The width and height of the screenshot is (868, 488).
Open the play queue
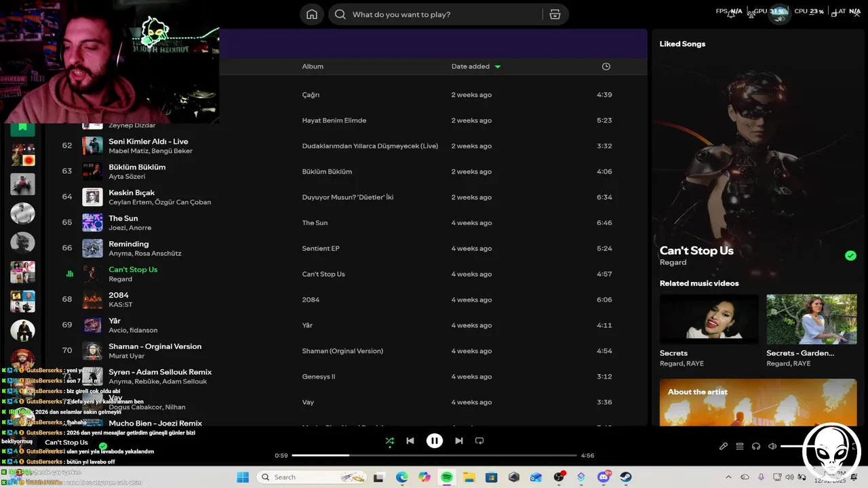point(740,446)
